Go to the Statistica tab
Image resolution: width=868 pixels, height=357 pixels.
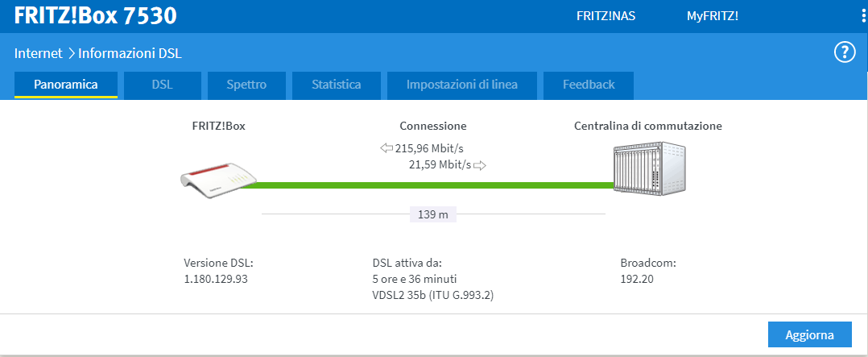pos(336,85)
